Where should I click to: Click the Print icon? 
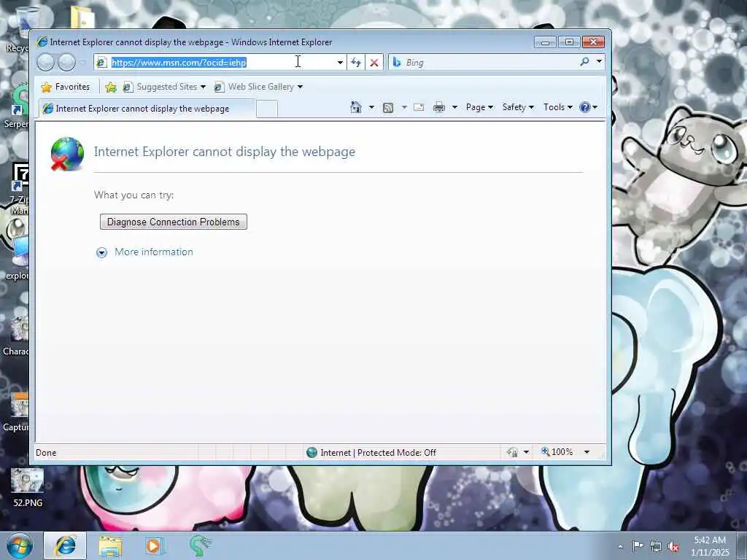point(438,108)
